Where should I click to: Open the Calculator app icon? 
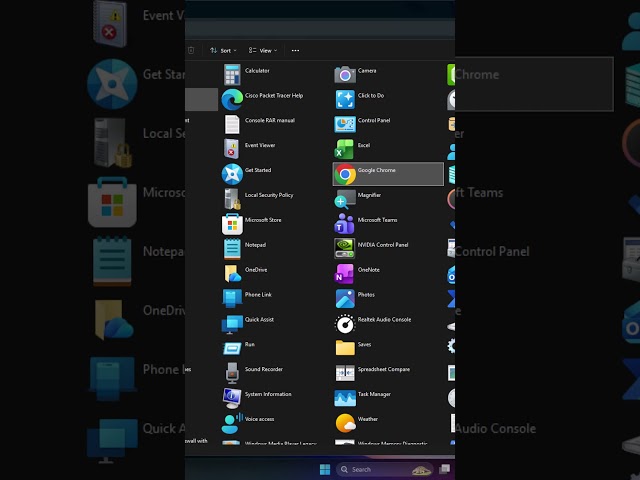(x=232, y=75)
